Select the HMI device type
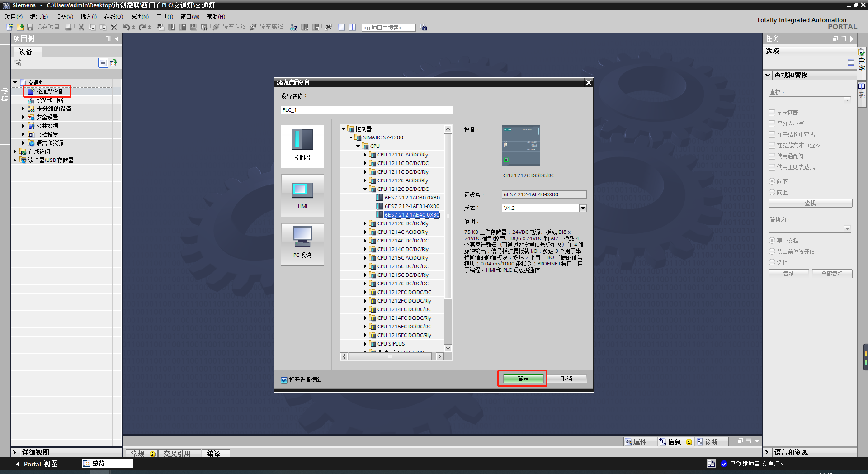The image size is (868, 474). tap(302, 195)
